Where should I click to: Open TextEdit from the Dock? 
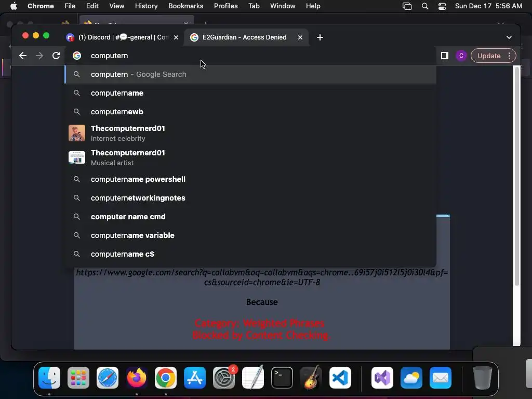pyautogui.click(x=253, y=378)
